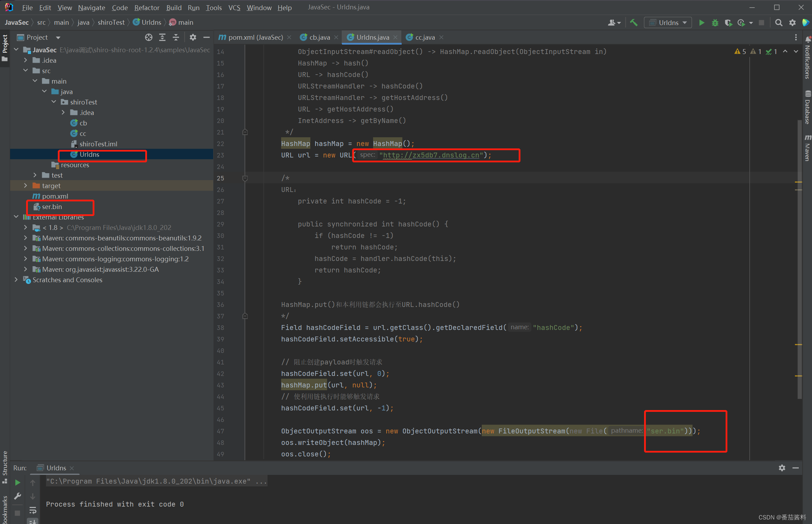Select ser.bin file in project tree
The image size is (812, 524).
52,207
